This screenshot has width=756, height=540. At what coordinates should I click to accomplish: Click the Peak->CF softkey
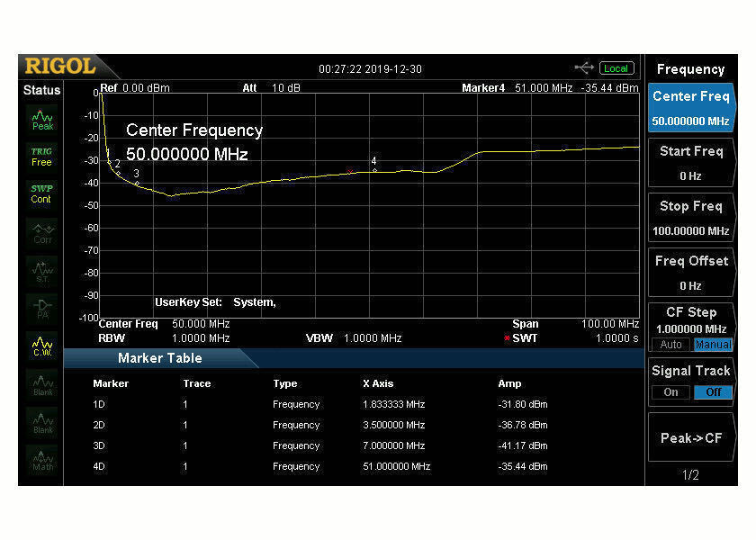pyautogui.click(x=691, y=437)
